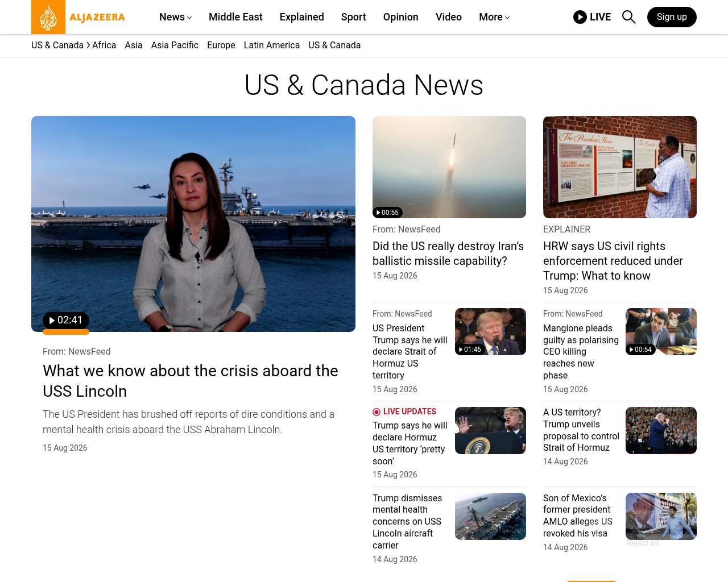Click the AMLO mural thumbnail

(661, 517)
